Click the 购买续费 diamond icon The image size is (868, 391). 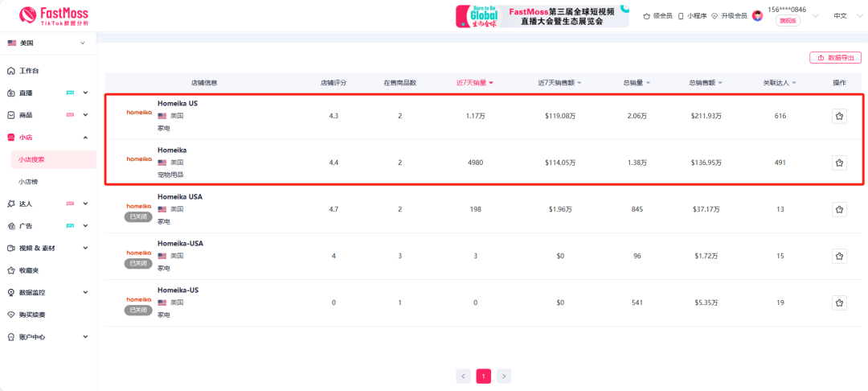[11, 315]
